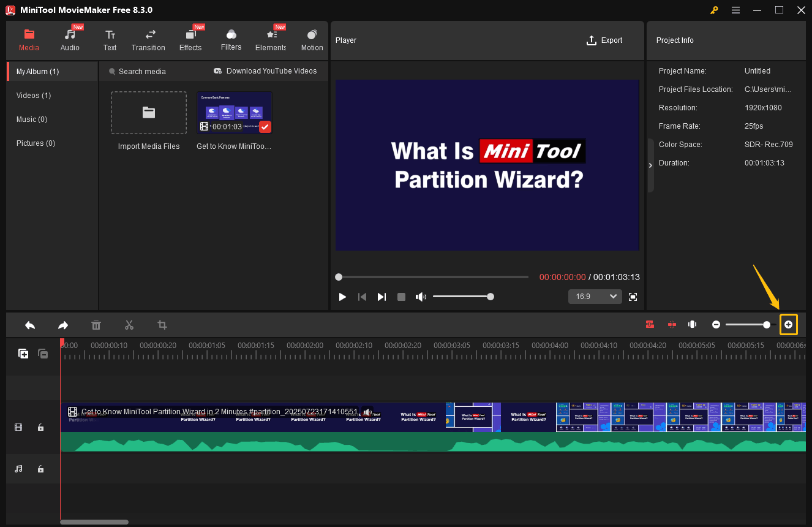
Task: Click the Remove track icon
Action: (43, 354)
